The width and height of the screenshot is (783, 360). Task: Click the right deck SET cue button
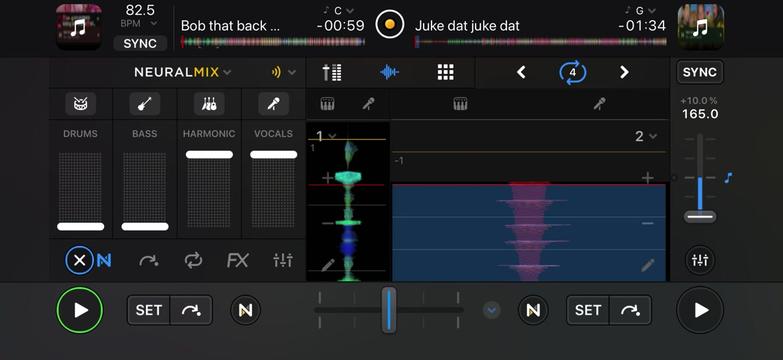pyautogui.click(x=588, y=310)
